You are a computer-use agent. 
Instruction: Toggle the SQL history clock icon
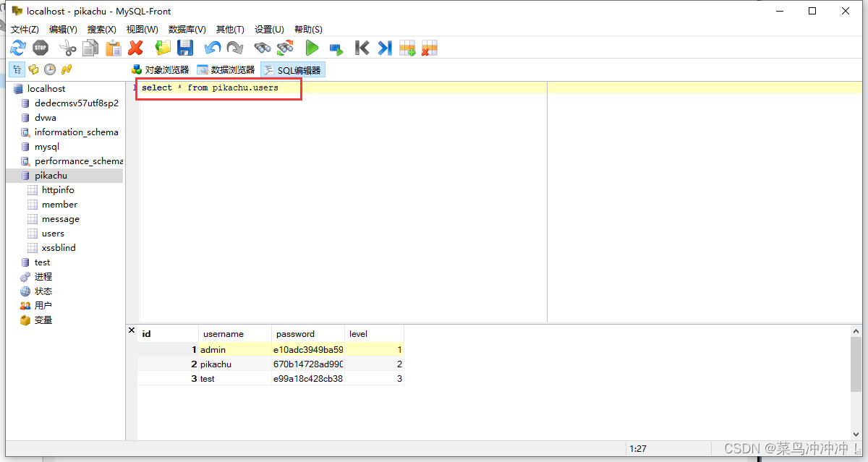[x=50, y=69]
